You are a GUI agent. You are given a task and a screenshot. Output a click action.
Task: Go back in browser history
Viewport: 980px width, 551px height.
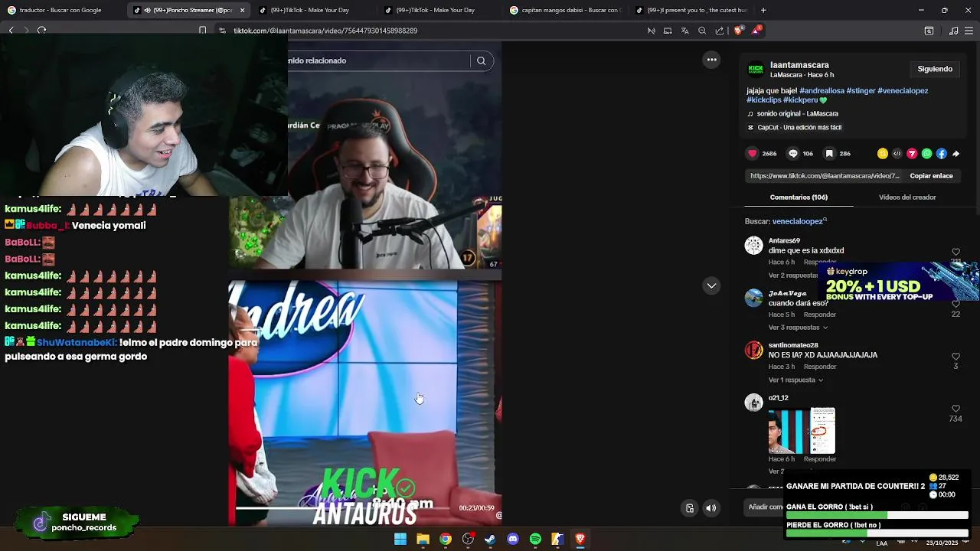point(11,31)
